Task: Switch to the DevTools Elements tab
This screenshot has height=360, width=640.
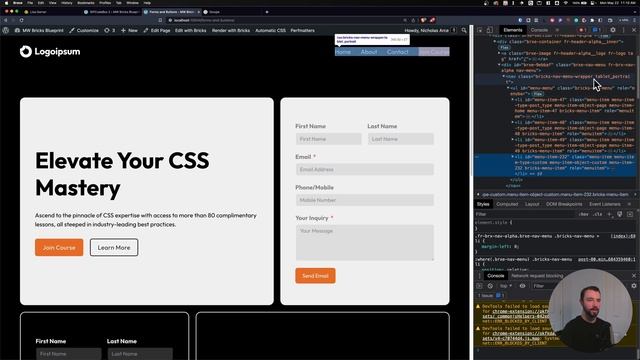Action: coord(513,30)
